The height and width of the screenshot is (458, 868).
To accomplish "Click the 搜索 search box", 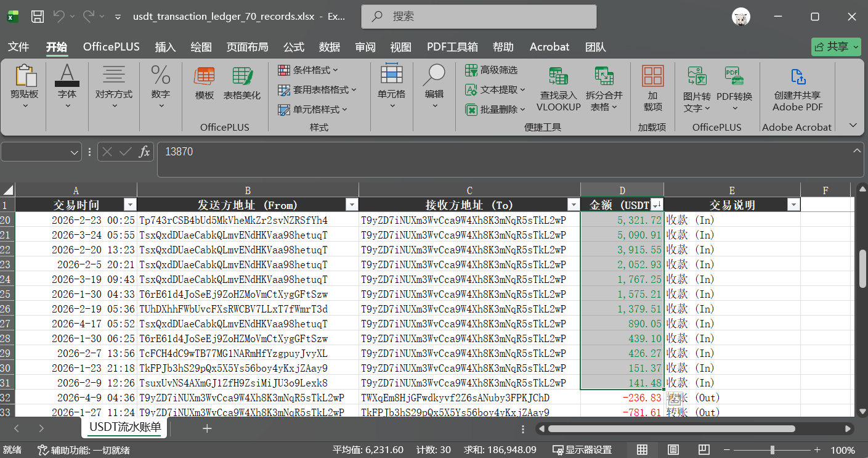I will pyautogui.click(x=479, y=17).
